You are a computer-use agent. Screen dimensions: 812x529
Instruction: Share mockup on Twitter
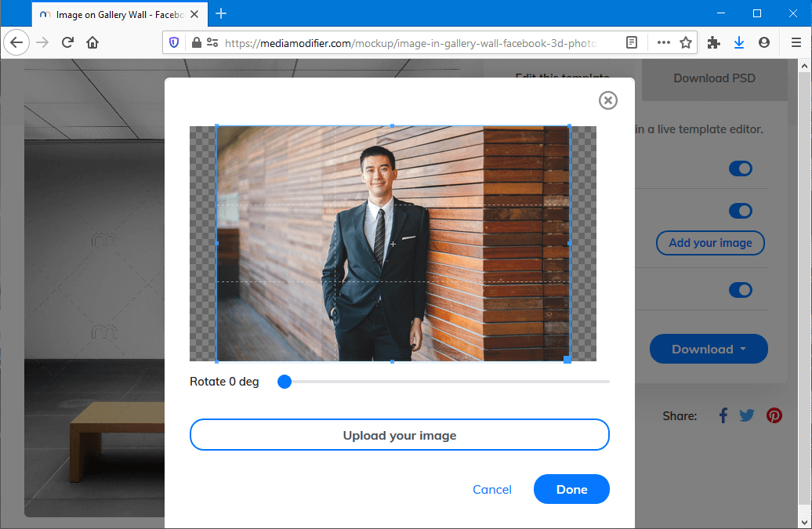(x=747, y=415)
